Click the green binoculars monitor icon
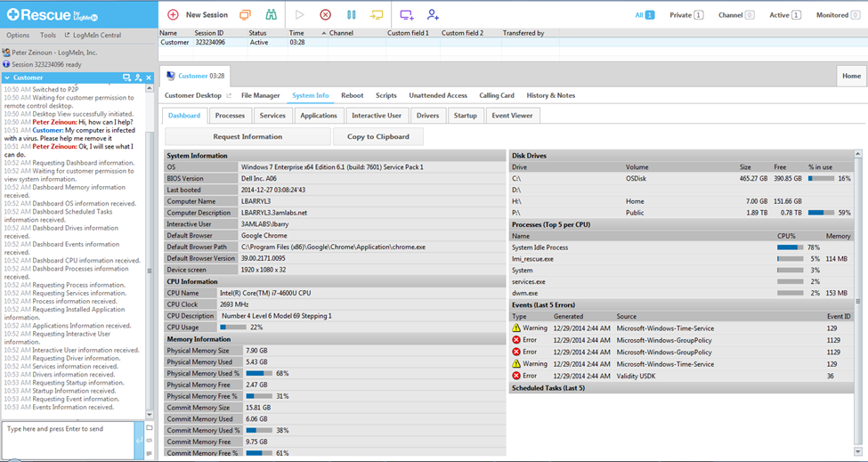The image size is (868, 462). point(271,15)
